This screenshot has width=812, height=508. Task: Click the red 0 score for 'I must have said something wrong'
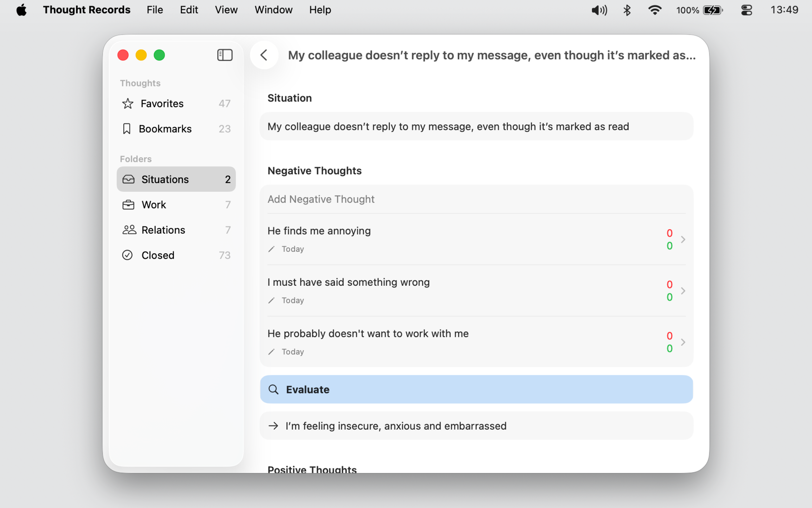[669, 284]
